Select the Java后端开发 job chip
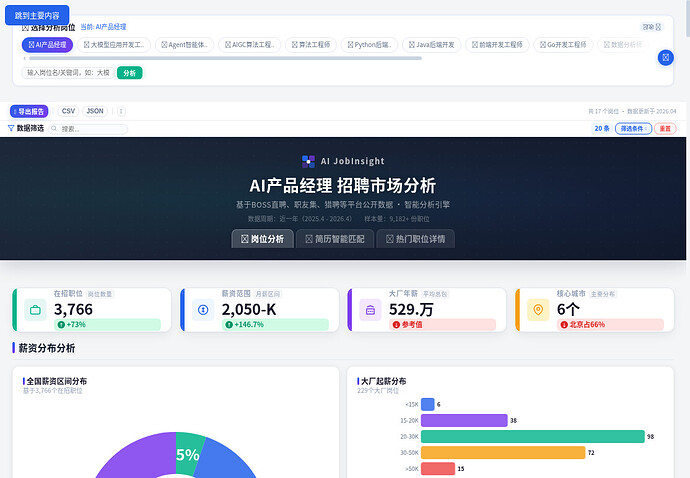Image resolution: width=690 pixels, height=478 pixels. [x=432, y=44]
